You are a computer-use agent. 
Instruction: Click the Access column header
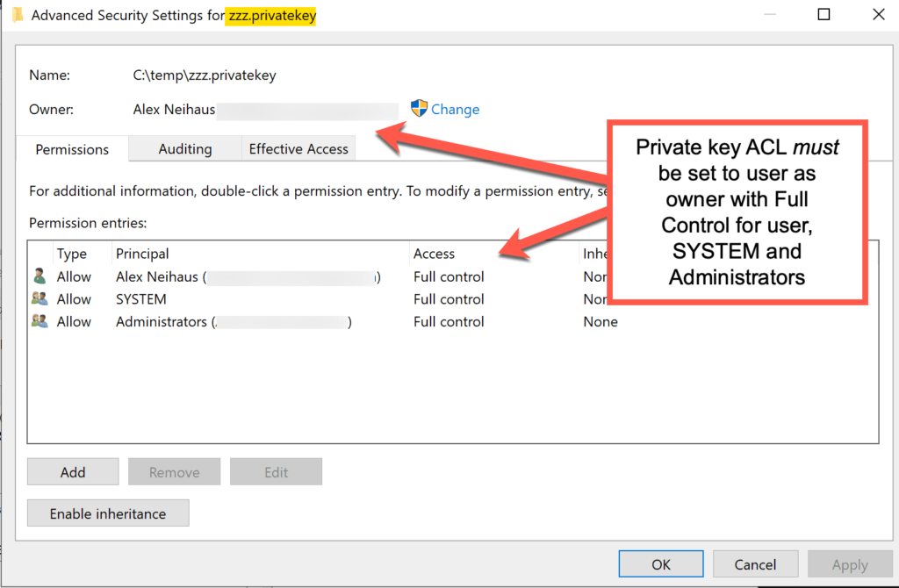tap(433, 254)
